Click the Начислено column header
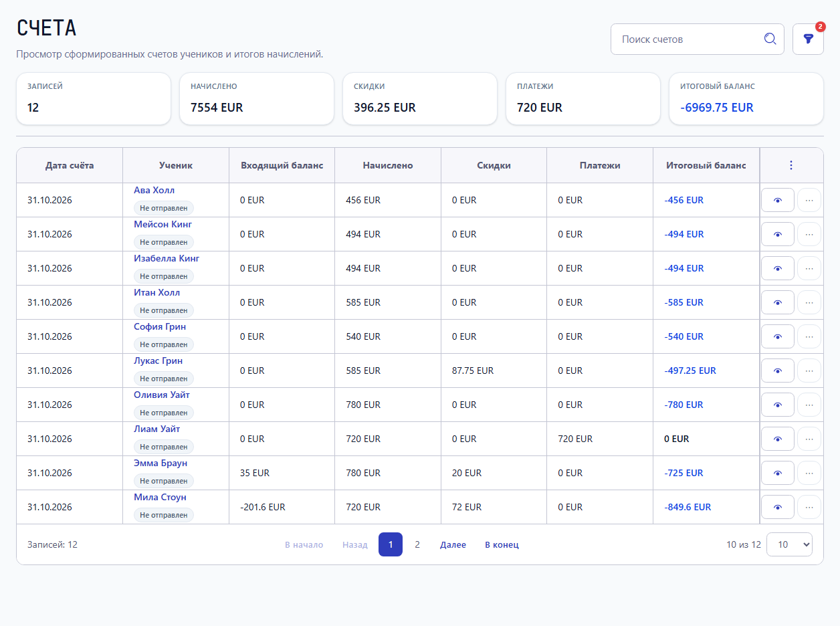 388,165
